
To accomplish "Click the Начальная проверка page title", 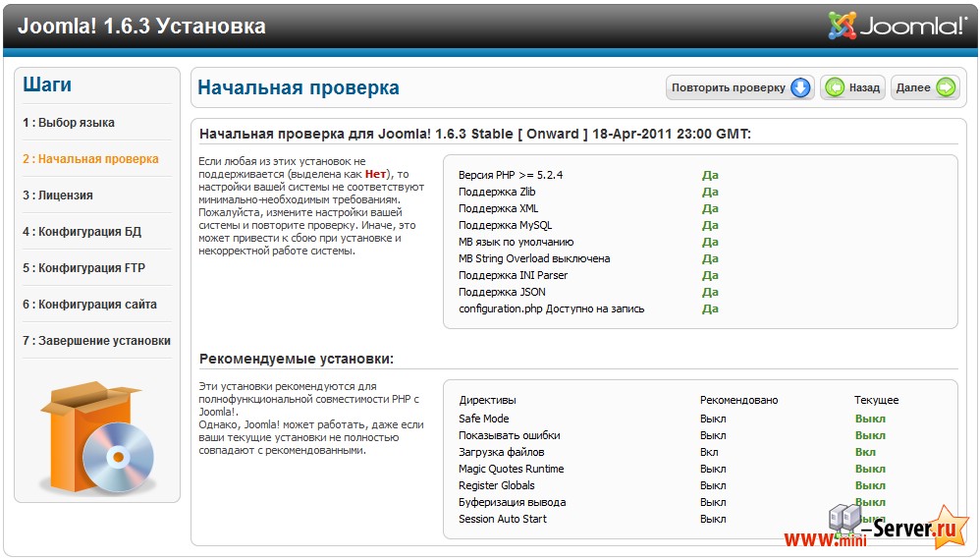I will [x=299, y=87].
